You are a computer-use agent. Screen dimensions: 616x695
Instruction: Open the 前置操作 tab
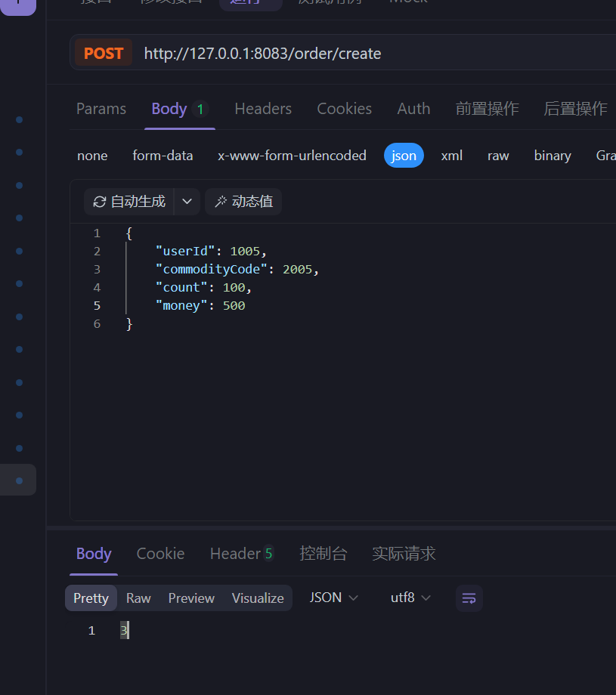pos(487,109)
